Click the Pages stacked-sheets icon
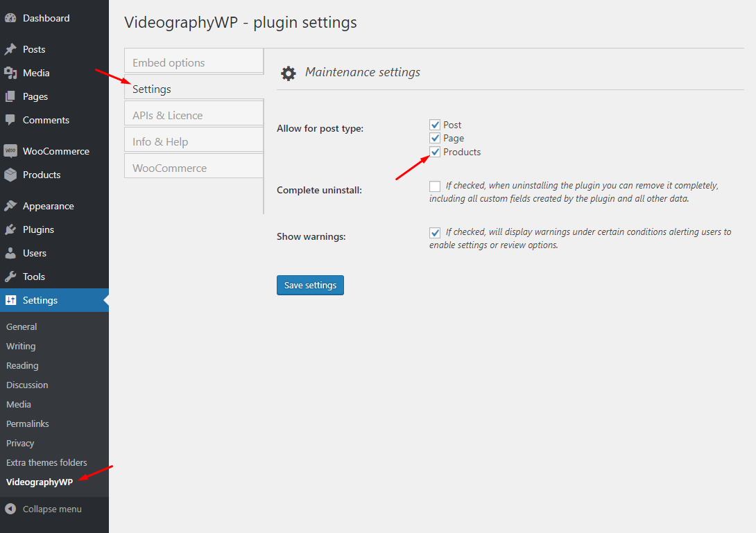 [10, 96]
